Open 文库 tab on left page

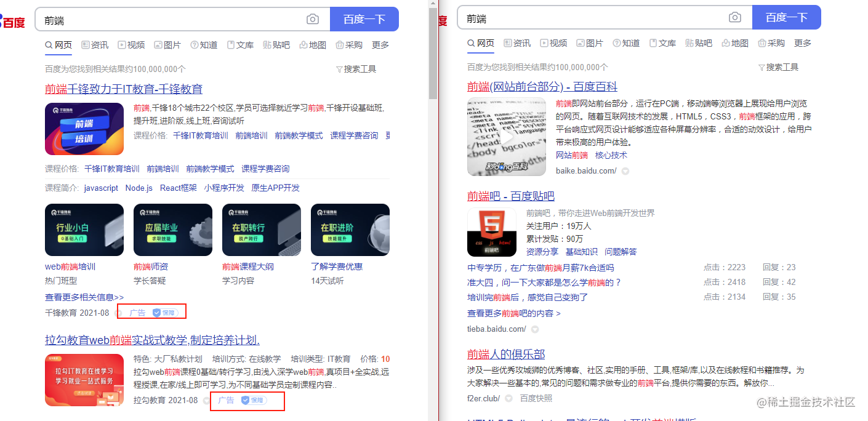(240, 45)
